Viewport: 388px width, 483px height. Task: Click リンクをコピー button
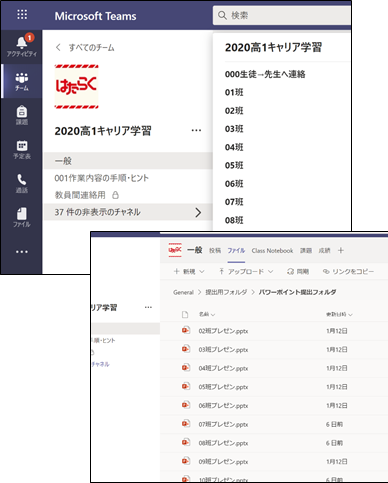click(x=348, y=272)
